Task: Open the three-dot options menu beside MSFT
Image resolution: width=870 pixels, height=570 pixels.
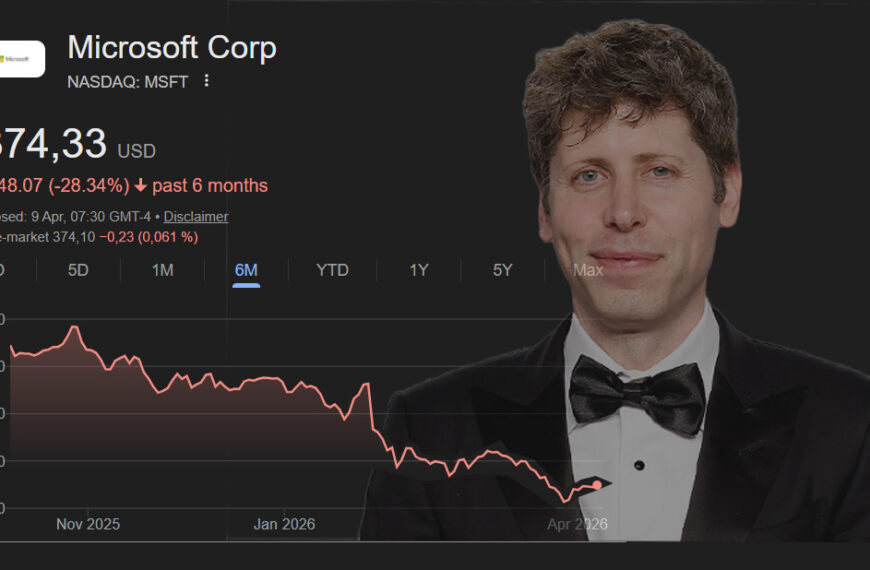Action: [x=207, y=81]
